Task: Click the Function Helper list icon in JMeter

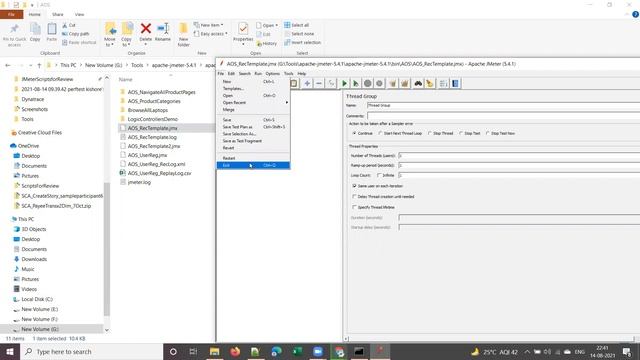Action: click(443, 83)
